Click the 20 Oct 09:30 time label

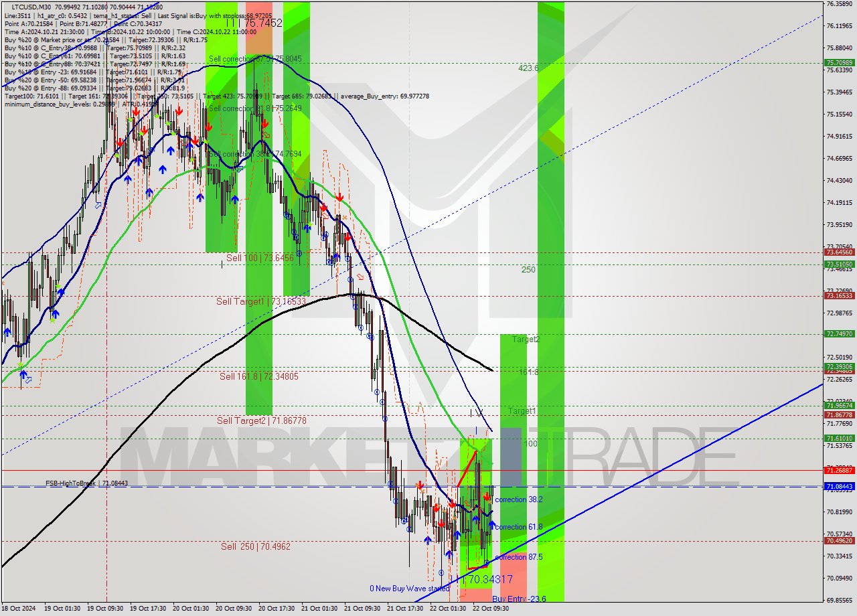click(234, 609)
